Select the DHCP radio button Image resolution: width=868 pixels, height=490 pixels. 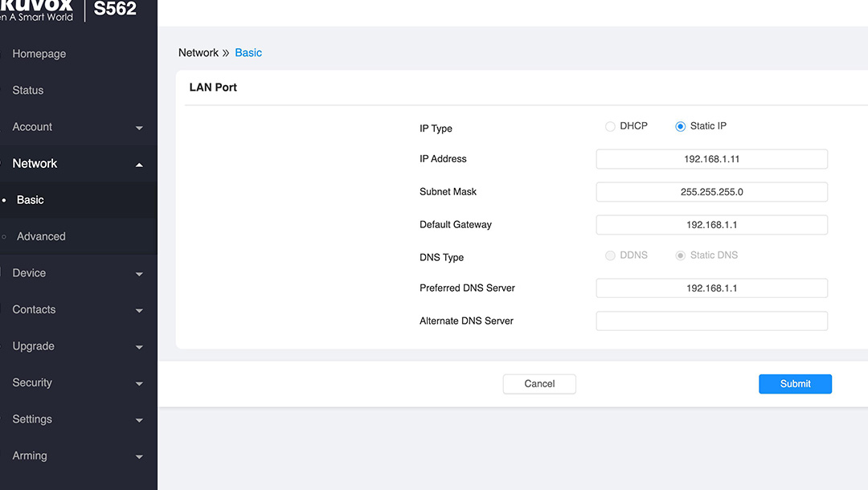click(610, 127)
